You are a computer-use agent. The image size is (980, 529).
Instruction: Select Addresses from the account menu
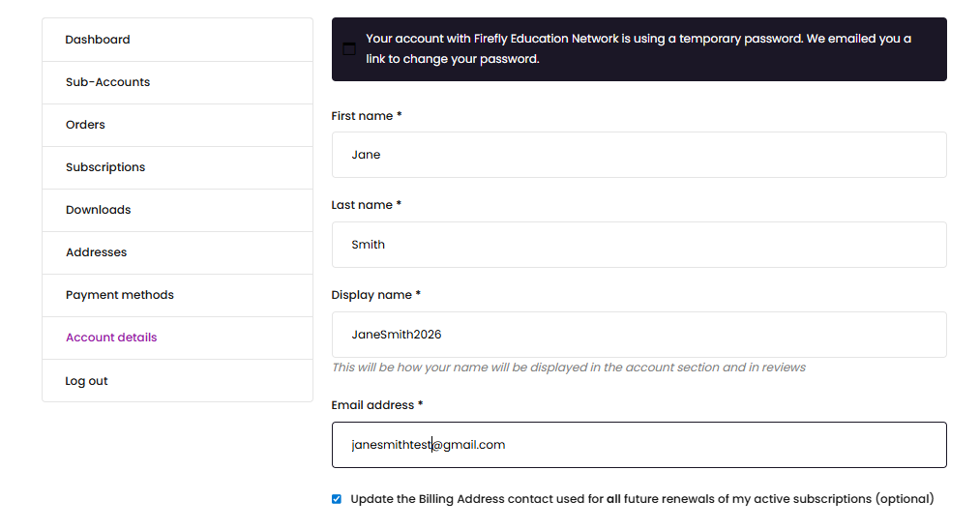[x=96, y=252]
